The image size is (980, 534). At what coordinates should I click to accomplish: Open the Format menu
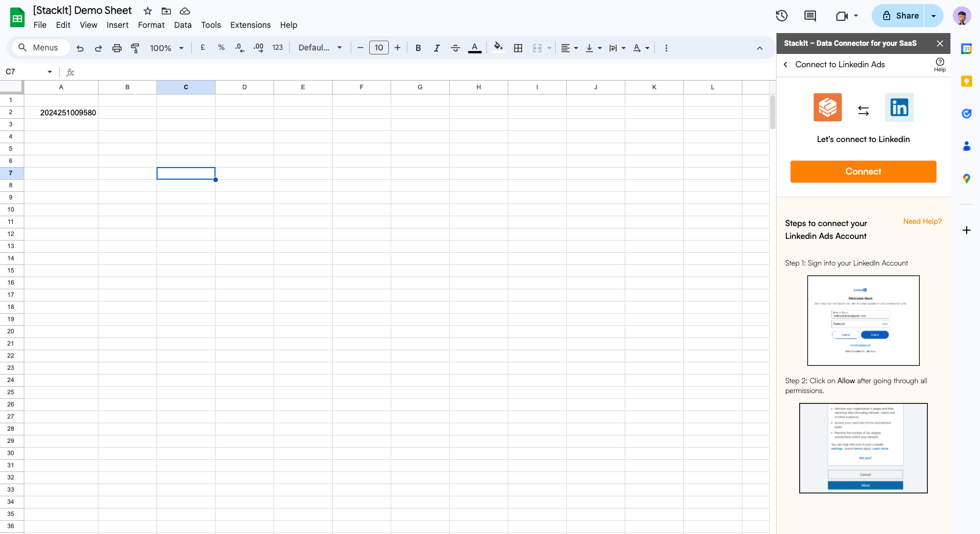click(151, 25)
